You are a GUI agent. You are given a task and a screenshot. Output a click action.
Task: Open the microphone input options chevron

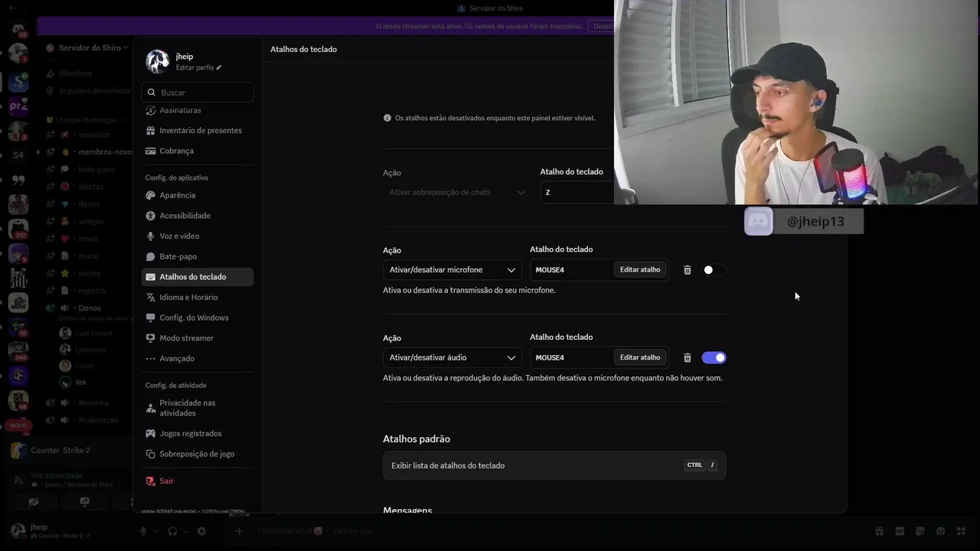pyautogui.click(x=156, y=531)
